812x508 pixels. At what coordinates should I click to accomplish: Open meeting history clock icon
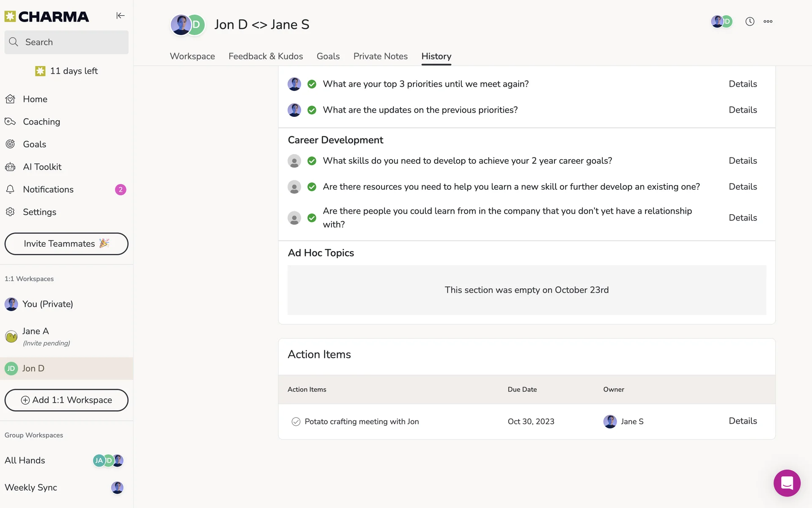point(749,22)
